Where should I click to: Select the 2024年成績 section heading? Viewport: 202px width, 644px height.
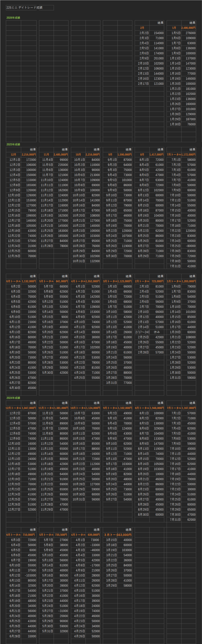pyautogui.click(x=13, y=398)
